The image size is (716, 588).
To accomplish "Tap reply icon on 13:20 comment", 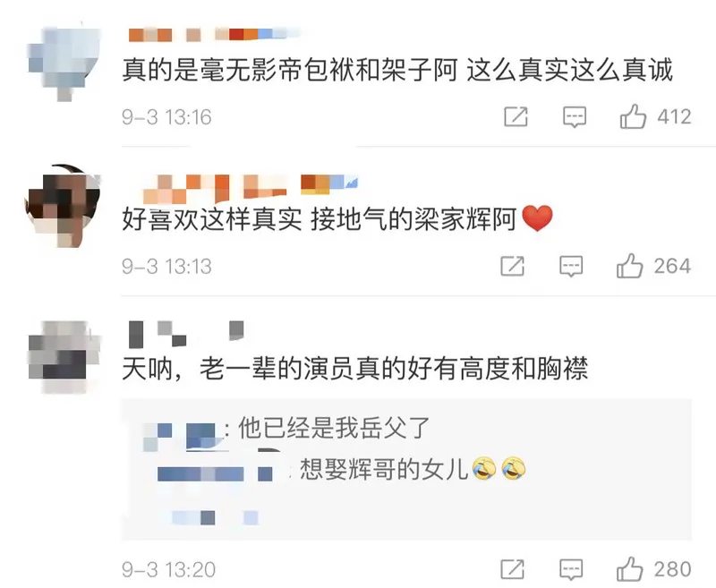I will (x=571, y=570).
